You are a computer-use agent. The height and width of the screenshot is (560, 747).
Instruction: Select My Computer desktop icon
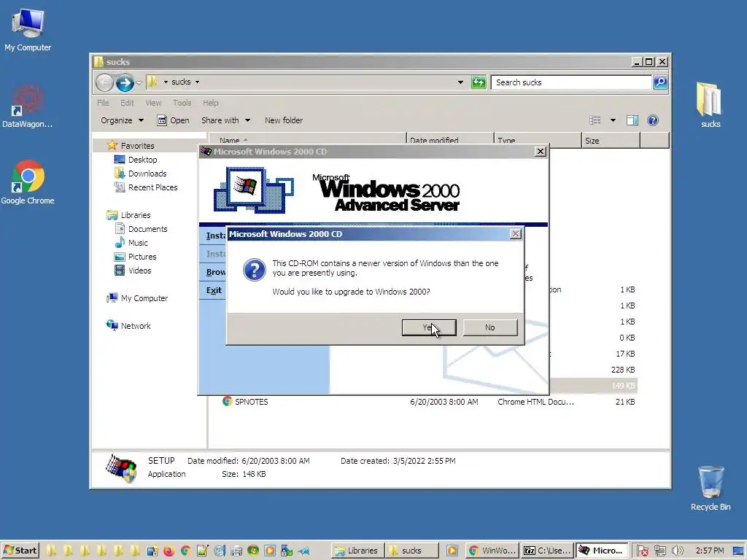click(28, 30)
